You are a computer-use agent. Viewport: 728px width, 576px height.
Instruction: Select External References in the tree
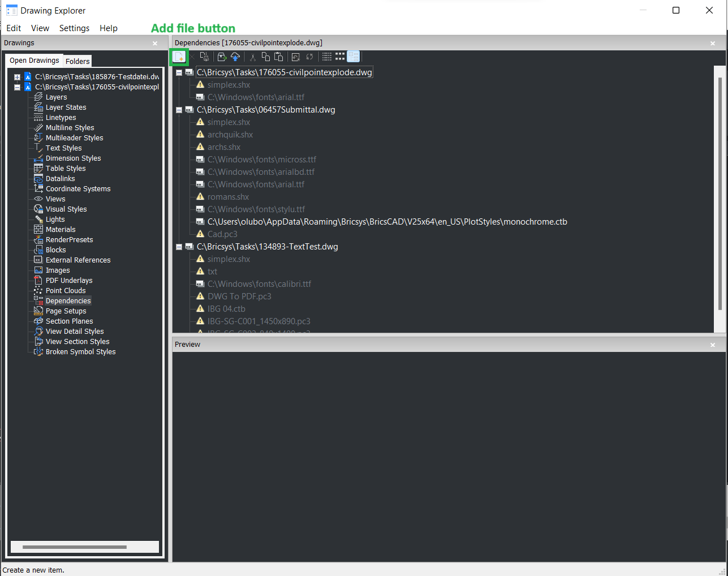click(78, 260)
